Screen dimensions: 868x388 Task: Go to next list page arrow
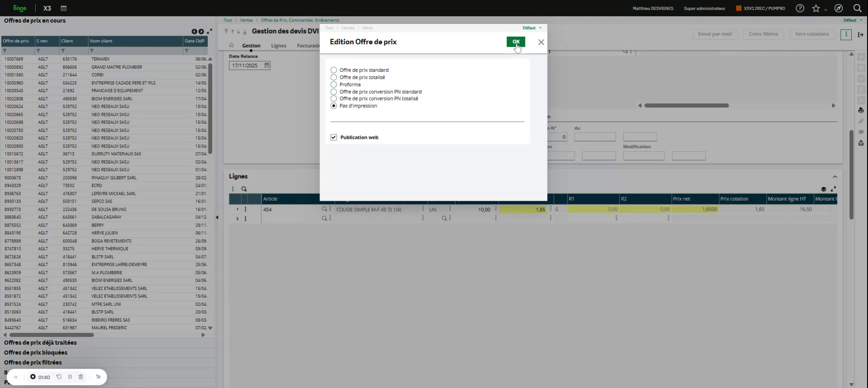coord(201,32)
